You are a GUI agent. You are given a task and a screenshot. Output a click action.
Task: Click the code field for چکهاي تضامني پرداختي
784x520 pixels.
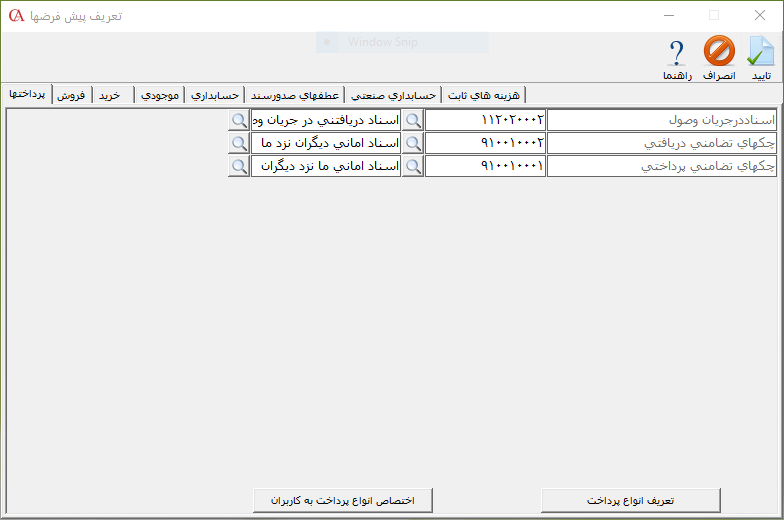coord(486,166)
